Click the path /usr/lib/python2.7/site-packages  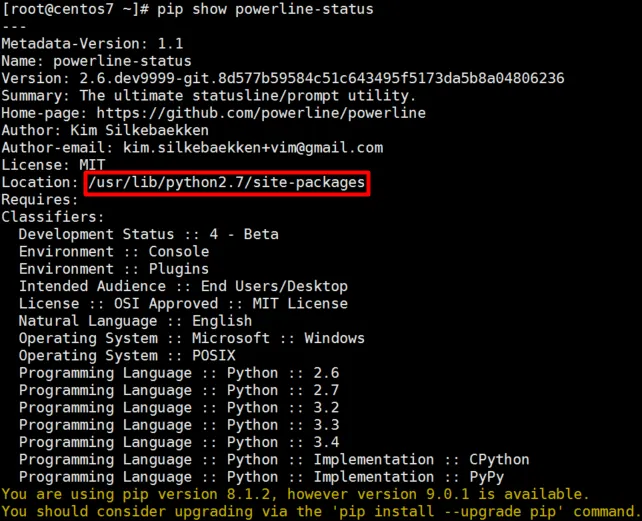click(x=226, y=183)
